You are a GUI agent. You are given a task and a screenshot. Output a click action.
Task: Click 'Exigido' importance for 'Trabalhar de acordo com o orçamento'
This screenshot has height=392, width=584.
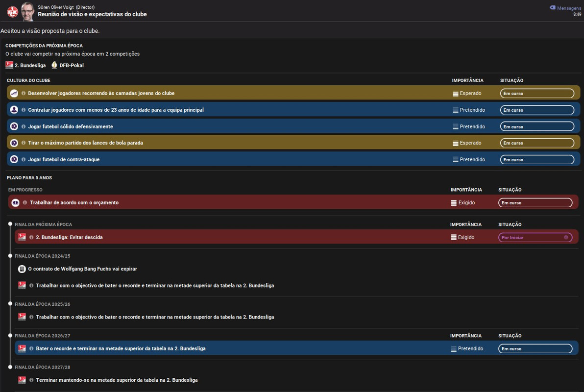click(463, 203)
